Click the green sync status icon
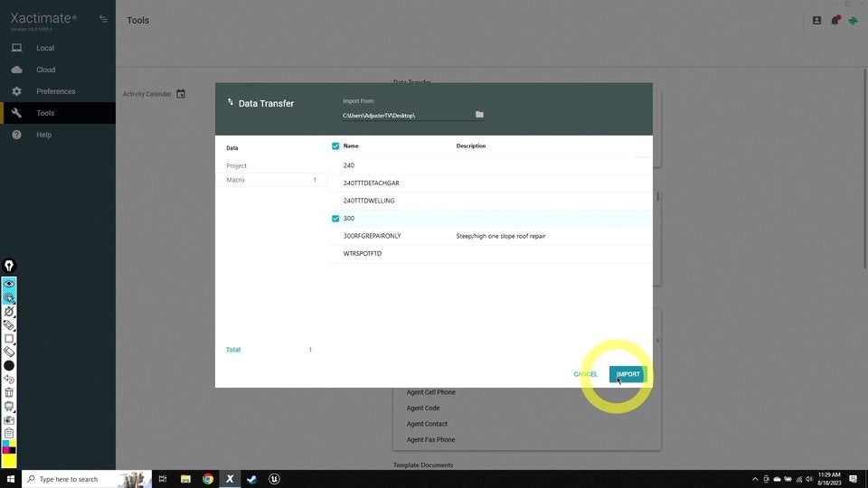Screen dimensions: 868x488 pyautogui.click(x=853, y=20)
